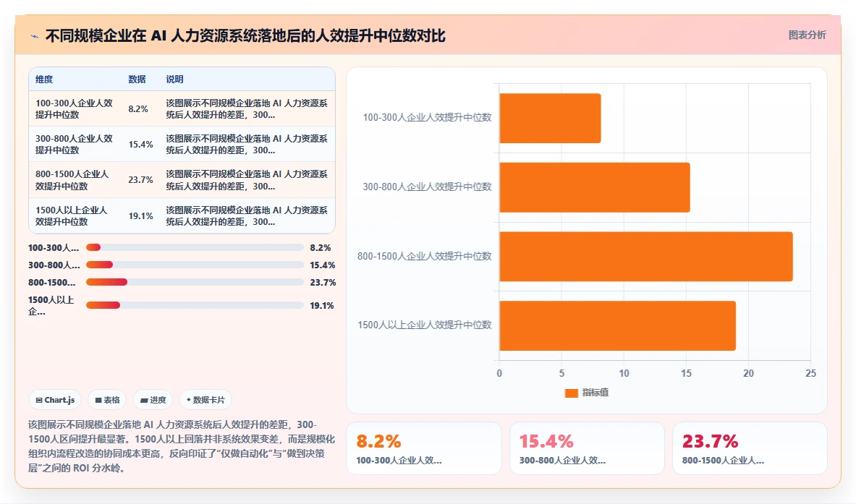Image resolution: width=856 pixels, height=504 pixels.
Task: Select table cell 1500人以上企业人效提升中位数
Action: coord(75,215)
